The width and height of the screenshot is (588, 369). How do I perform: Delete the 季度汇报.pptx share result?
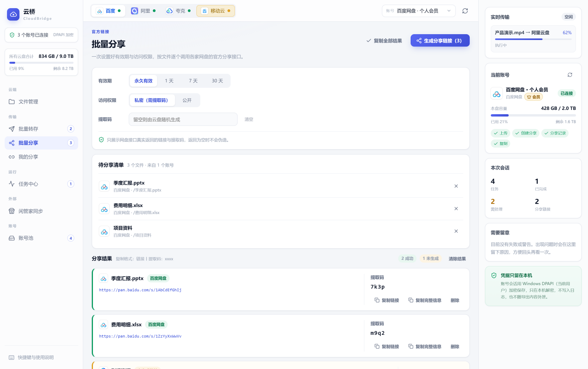(x=455, y=300)
